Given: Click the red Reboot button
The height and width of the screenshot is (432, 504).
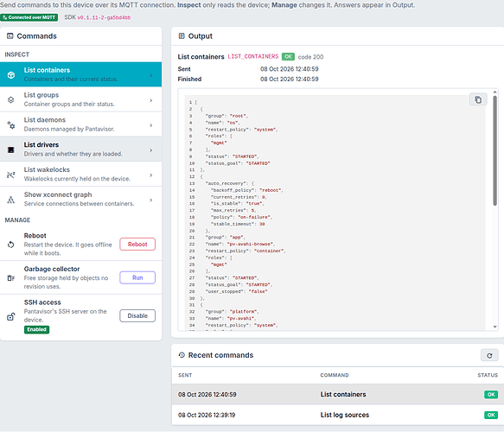Looking at the screenshot, I should [137, 245].
